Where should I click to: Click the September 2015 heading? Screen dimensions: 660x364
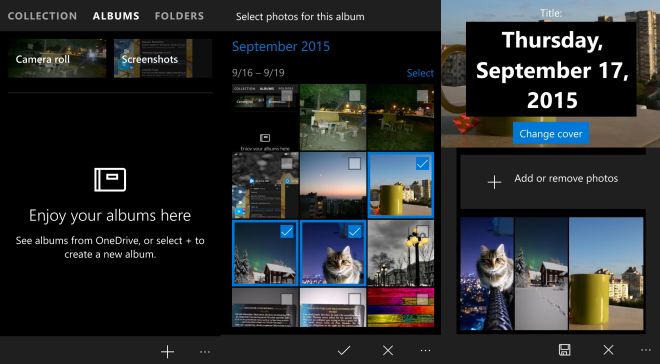click(281, 46)
